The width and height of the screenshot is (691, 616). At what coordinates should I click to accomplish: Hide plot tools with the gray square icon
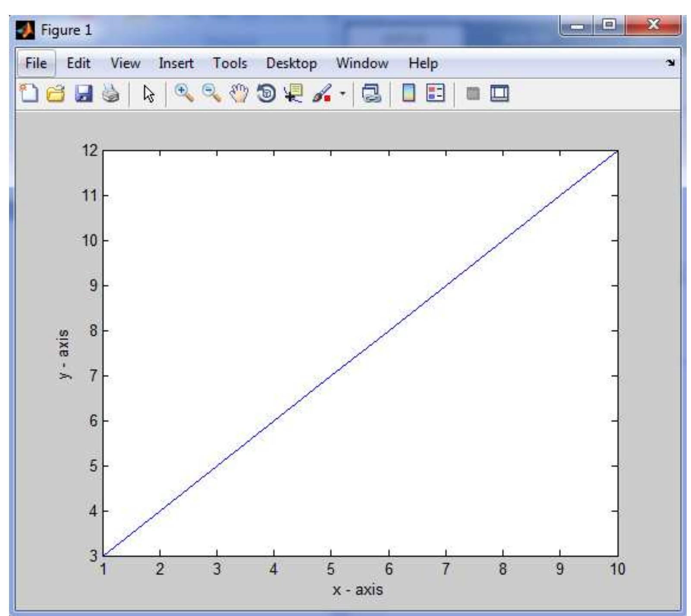[x=473, y=94]
